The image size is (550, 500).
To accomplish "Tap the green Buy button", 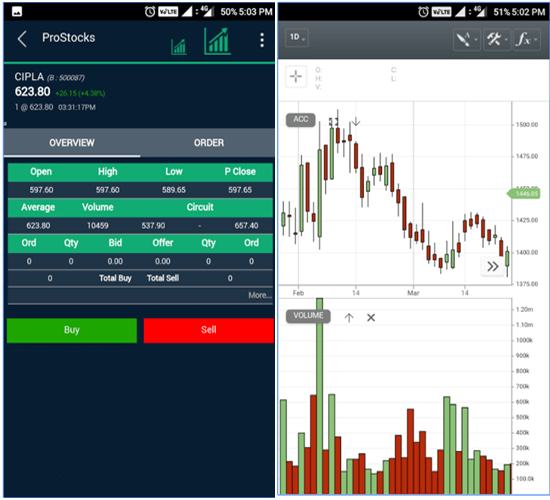I will point(72,330).
